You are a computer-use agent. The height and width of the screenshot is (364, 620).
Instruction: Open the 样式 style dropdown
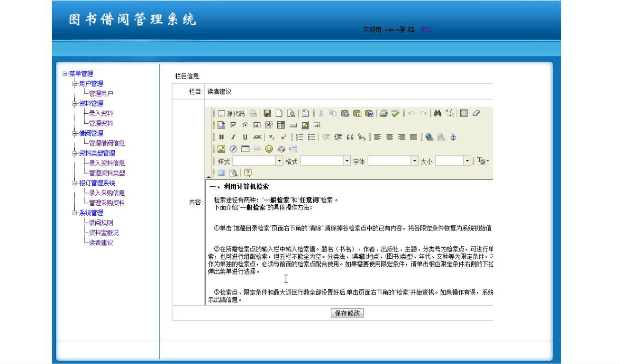pyautogui.click(x=258, y=161)
